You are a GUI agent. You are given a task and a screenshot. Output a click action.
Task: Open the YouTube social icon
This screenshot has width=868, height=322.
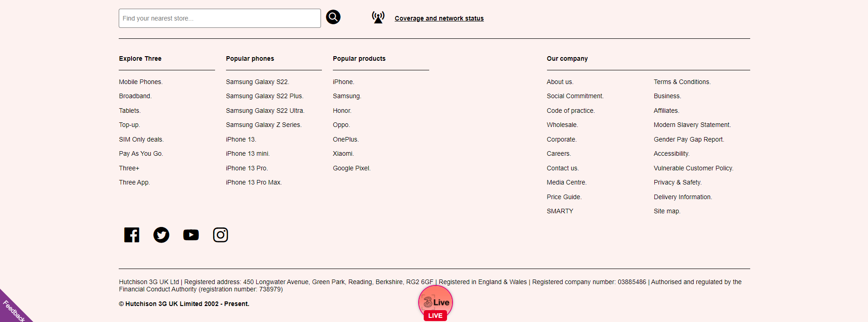coord(191,235)
